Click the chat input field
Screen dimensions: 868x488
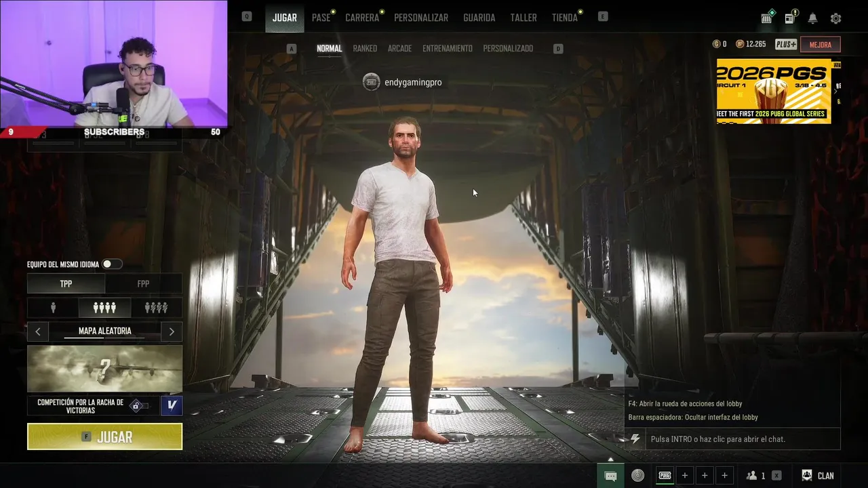pyautogui.click(x=742, y=439)
